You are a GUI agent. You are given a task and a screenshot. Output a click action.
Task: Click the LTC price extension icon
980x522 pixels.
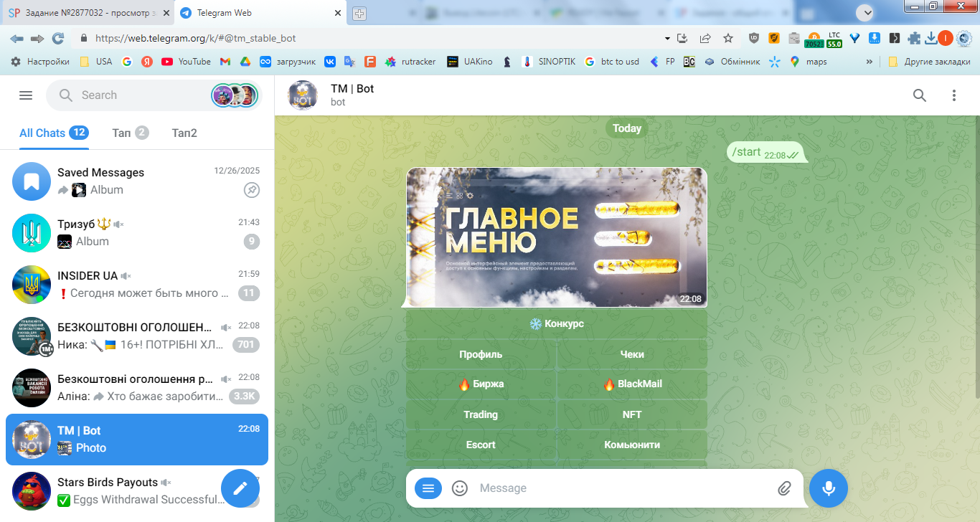point(834,39)
